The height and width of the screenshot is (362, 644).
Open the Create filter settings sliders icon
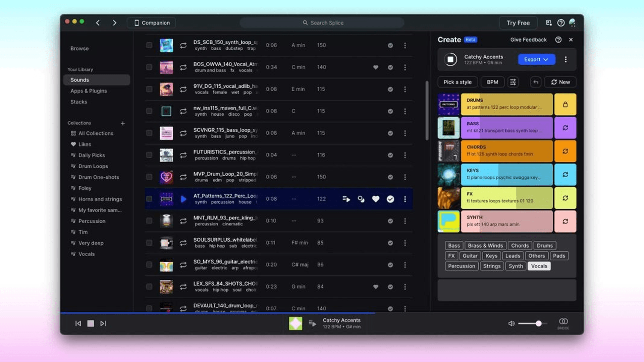(x=513, y=82)
